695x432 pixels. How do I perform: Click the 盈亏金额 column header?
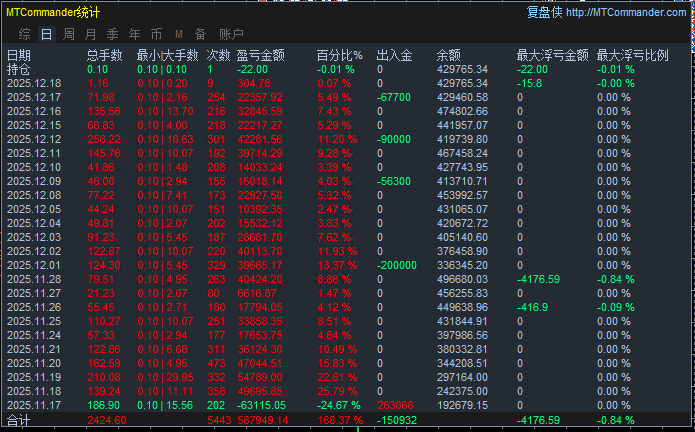[x=261, y=55]
